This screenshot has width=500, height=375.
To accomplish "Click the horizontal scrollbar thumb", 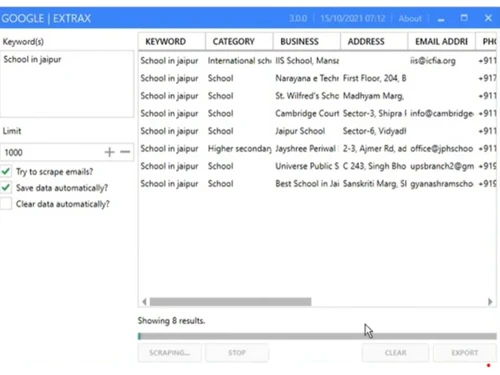I will click(230, 302).
